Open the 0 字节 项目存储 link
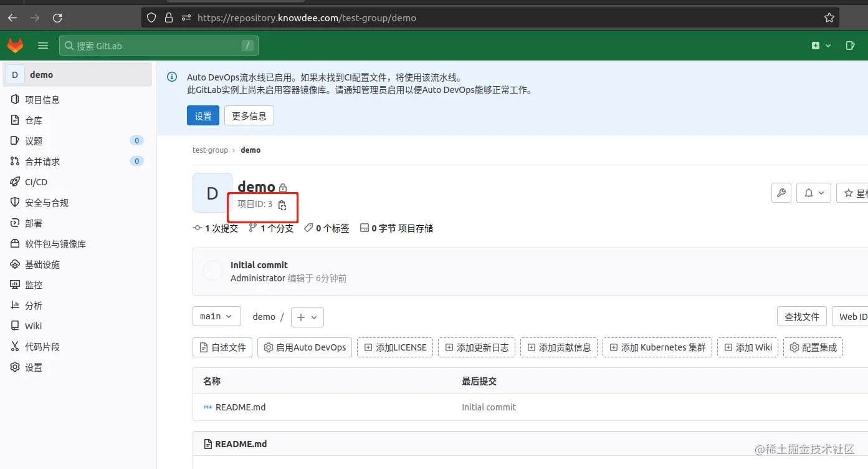The image size is (868, 469). click(397, 228)
